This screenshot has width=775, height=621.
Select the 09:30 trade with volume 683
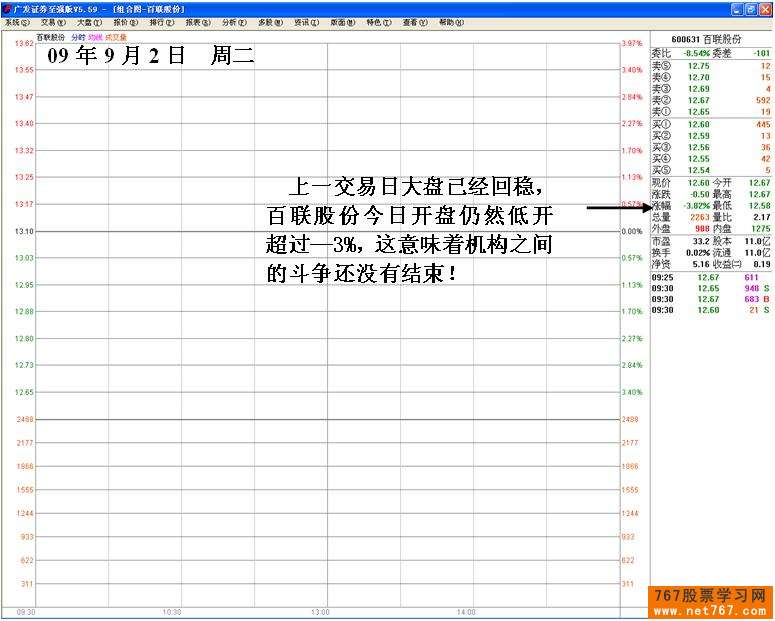(711, 299)
